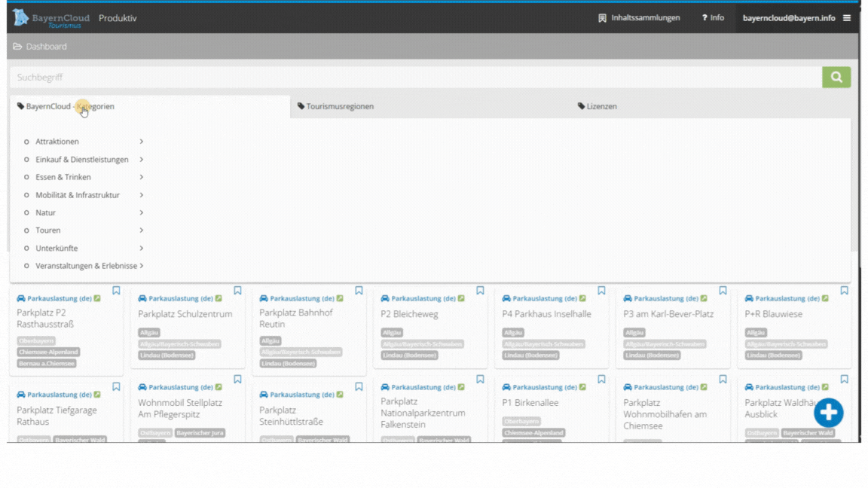Open the P4 Parkhaus Inselhalle entry

[x=546, y=314]
